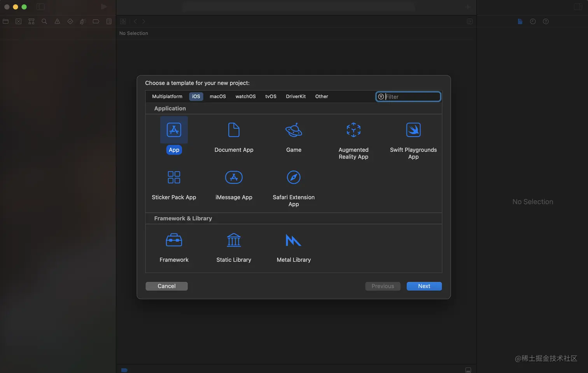Click the plus library button

[x=468, y=7]
